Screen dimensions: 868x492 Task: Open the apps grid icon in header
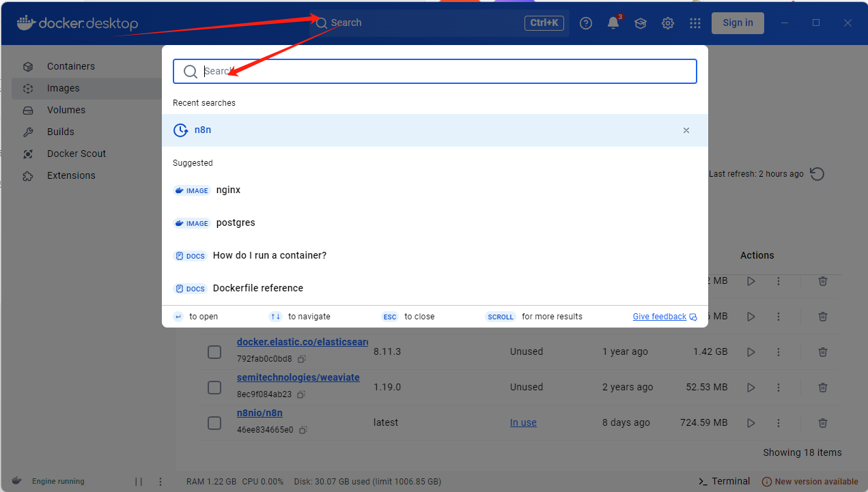point(695,23)
